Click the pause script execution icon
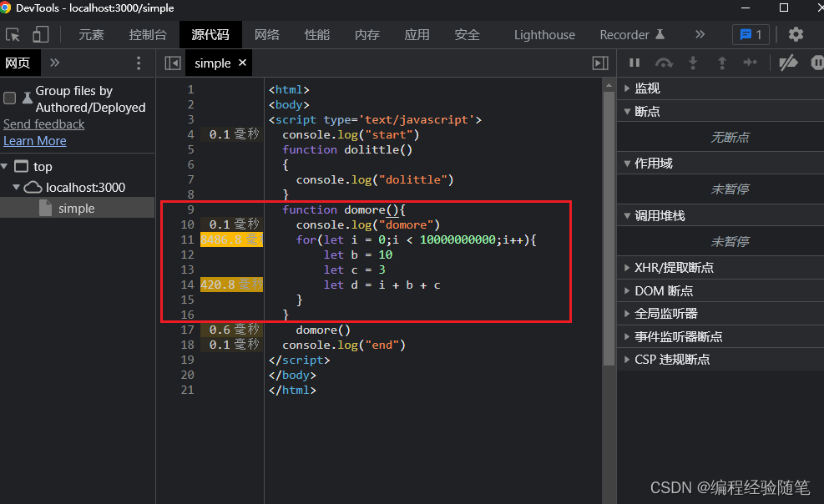Viewport: 824px width, 504px height. (x=634, y=62)
